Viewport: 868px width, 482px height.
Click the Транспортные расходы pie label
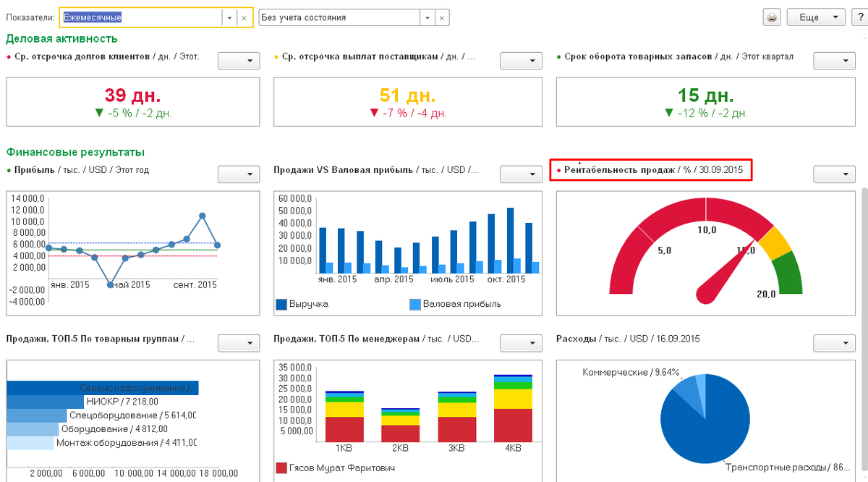(786, 468)
